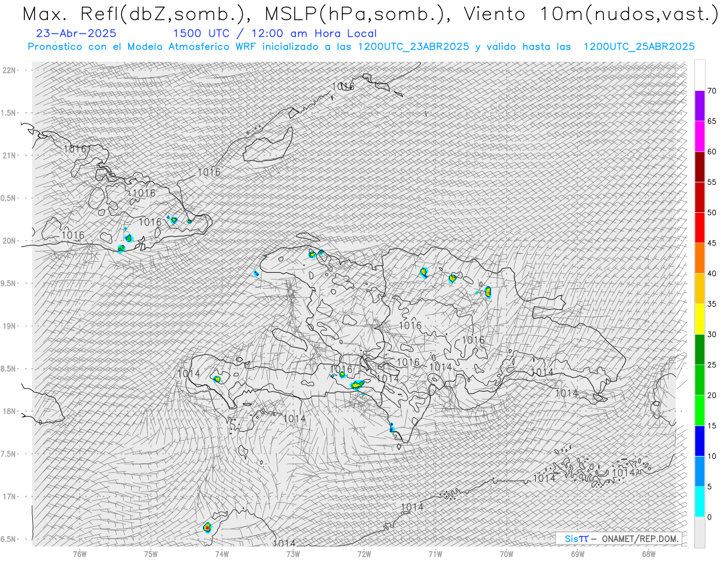Click the 0.5N latitude label
Image resolution: width=728 pixels, height=562 pixels.
click(x=8, y=198)
